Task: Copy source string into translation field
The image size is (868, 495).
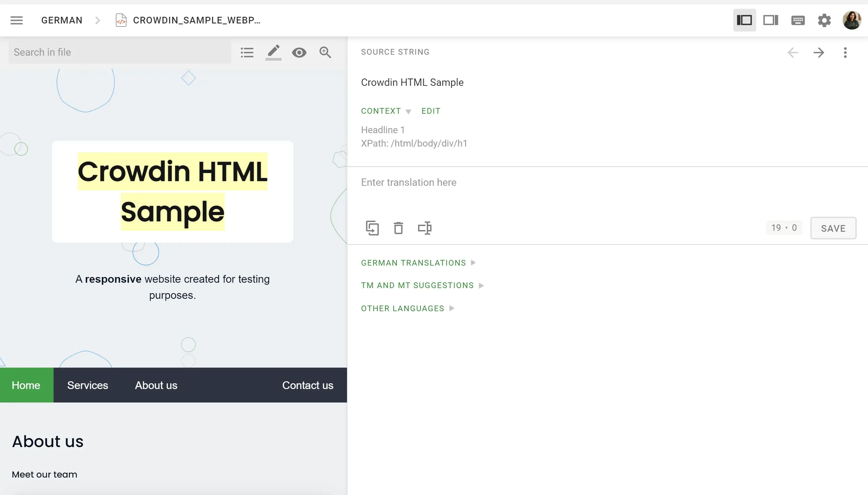Action: click(372, 228)
